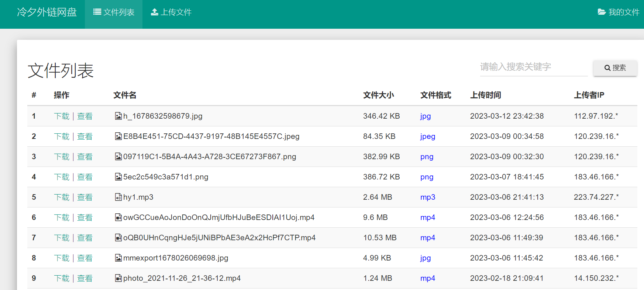Download the first file using 下载 in row 1
This screenshot has height=290, width=644.
62,116
